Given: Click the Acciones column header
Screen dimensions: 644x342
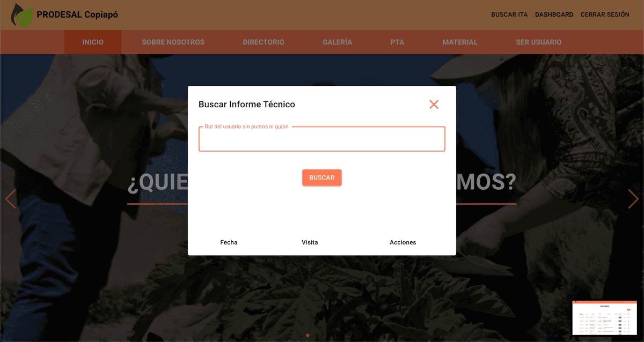Looking at the screenshot, I should tap(403, 242).
